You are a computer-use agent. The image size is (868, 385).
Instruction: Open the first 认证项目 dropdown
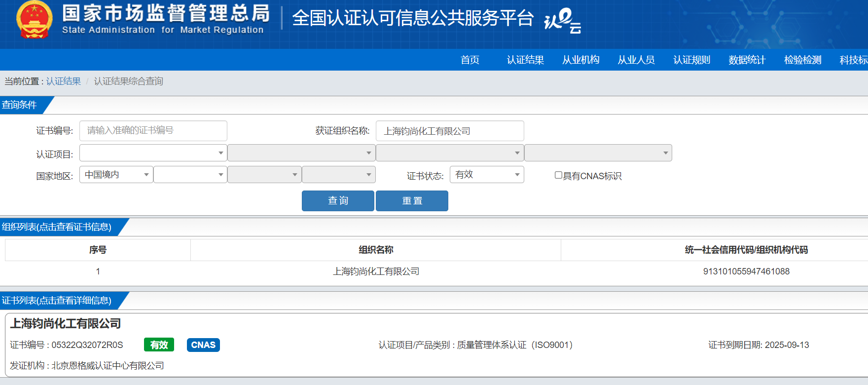tap(153, 153)
